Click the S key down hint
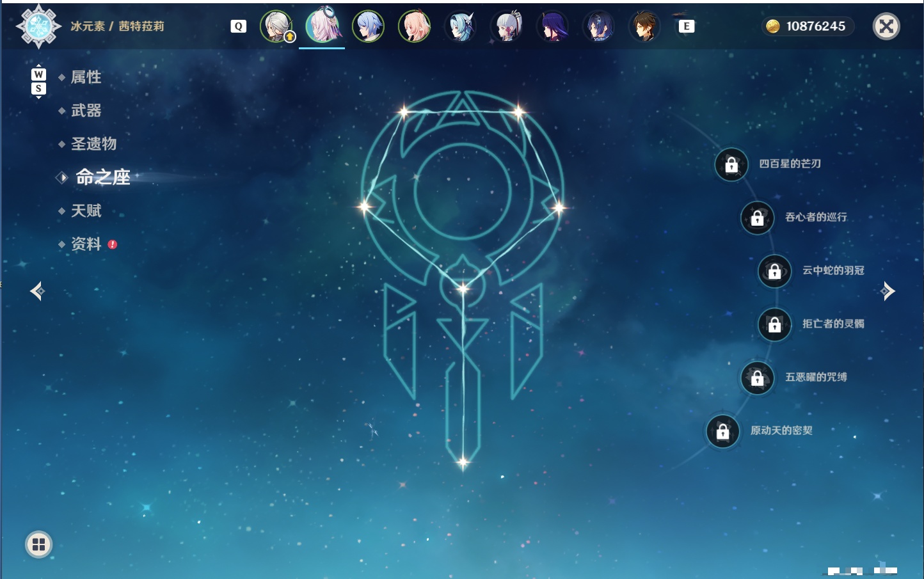Image resolution: width=924 pixels, height=579 pixels. (x=38, y=88)
